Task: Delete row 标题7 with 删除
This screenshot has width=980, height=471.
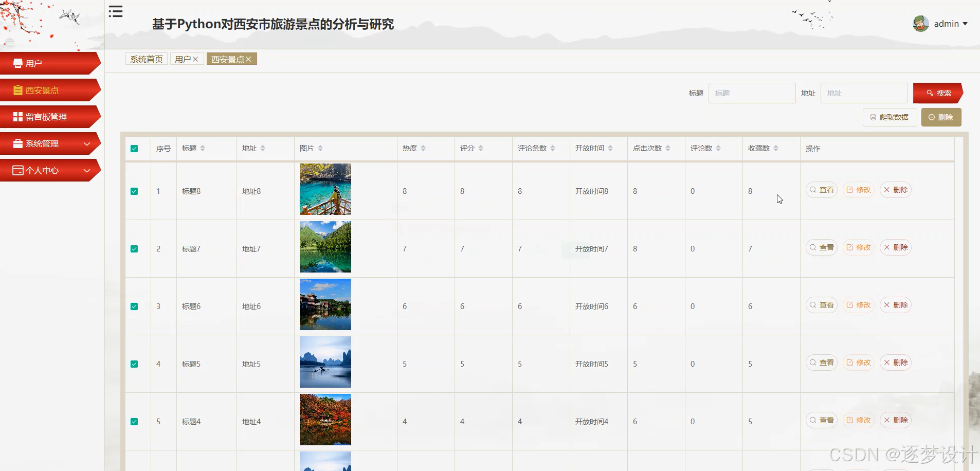Action: 896,247
